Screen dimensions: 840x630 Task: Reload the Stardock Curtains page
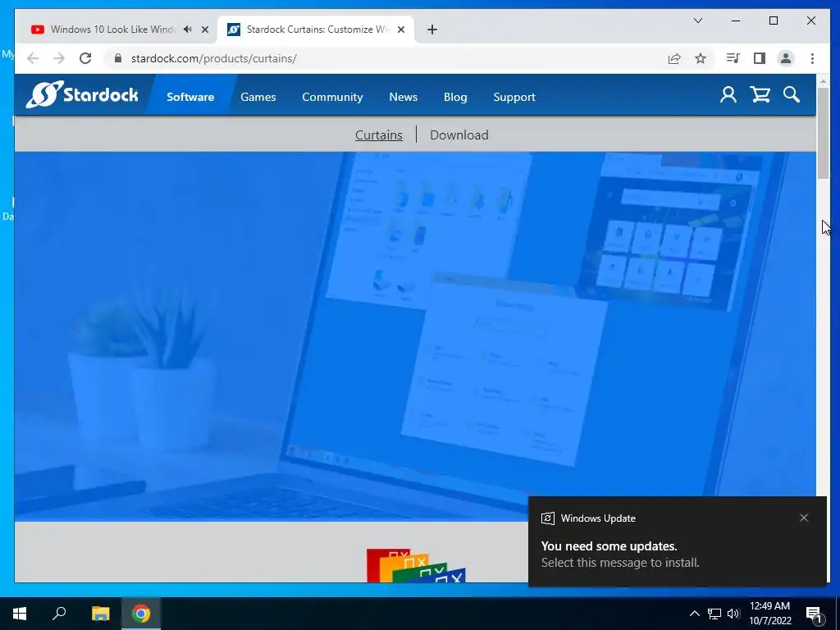tap(85, 58)
